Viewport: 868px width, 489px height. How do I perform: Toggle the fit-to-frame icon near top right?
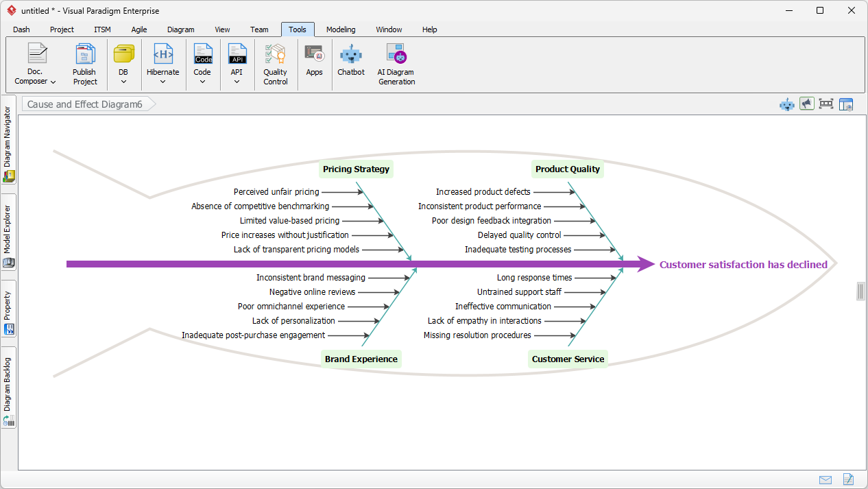826,104
